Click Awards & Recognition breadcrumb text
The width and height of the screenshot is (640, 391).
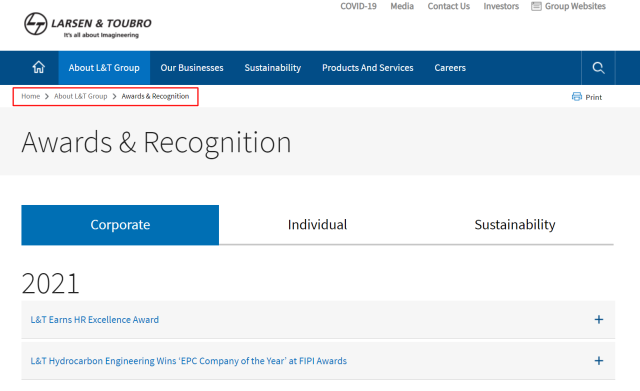[x=155, y=96]
